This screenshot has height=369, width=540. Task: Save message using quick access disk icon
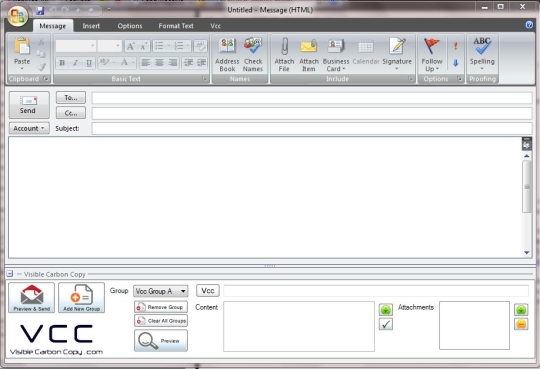tap(40, 10)
